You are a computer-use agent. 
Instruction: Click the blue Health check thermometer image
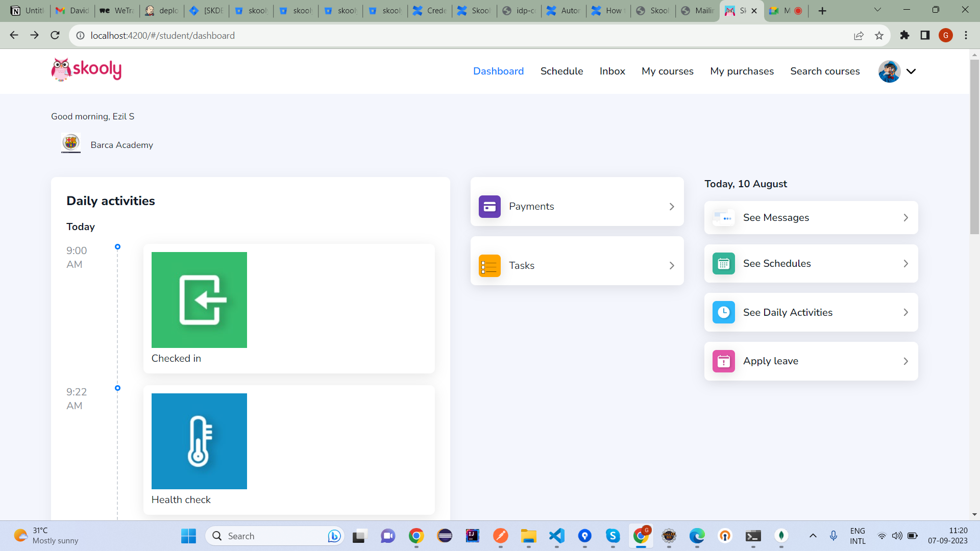click(199, 441)
